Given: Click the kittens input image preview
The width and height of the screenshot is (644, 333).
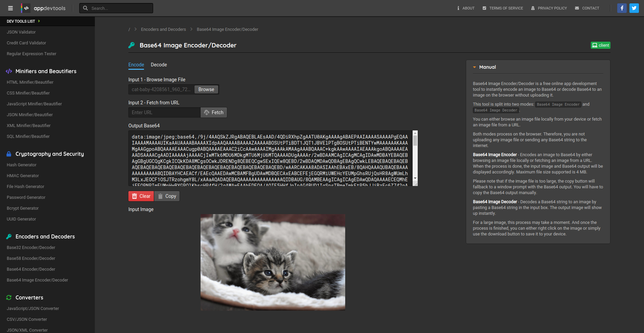Looking at the screenshot, I should pos(273,262).
